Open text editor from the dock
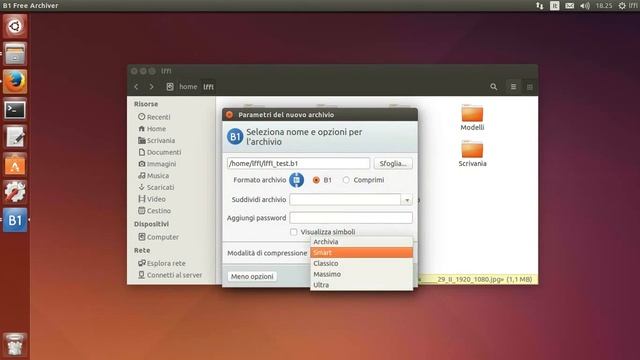Screen dimensions: 640x360 click(15, 137)
